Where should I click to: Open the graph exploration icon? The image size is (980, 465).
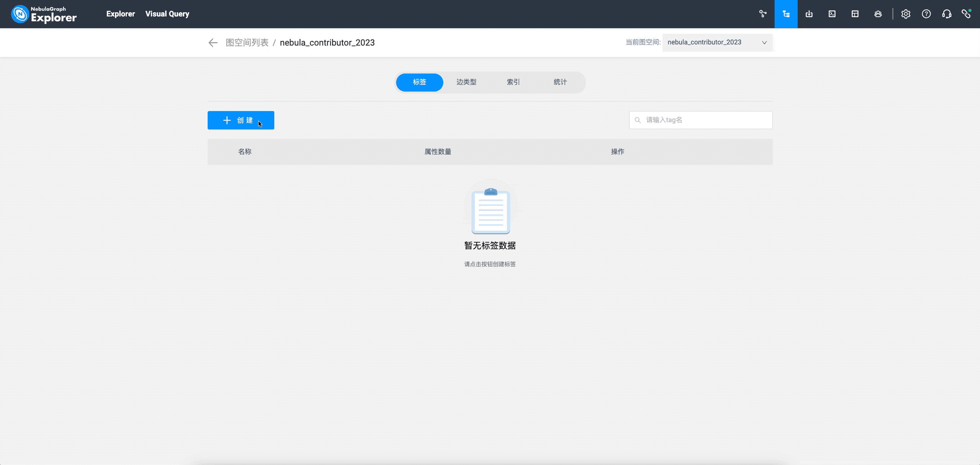763,14
